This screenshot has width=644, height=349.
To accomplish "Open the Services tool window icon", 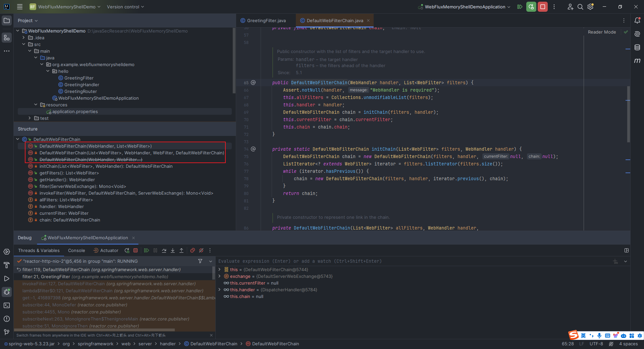I will tap(7, 252).
